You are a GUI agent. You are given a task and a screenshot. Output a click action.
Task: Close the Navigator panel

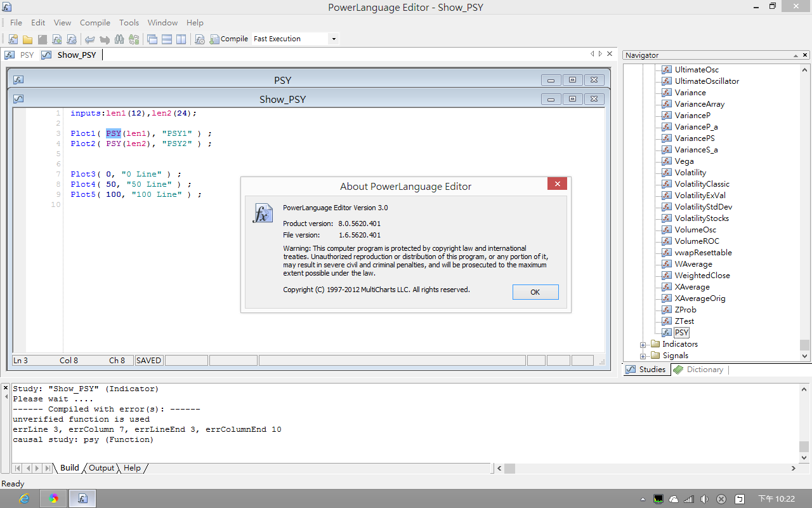(x=805, y=55)
